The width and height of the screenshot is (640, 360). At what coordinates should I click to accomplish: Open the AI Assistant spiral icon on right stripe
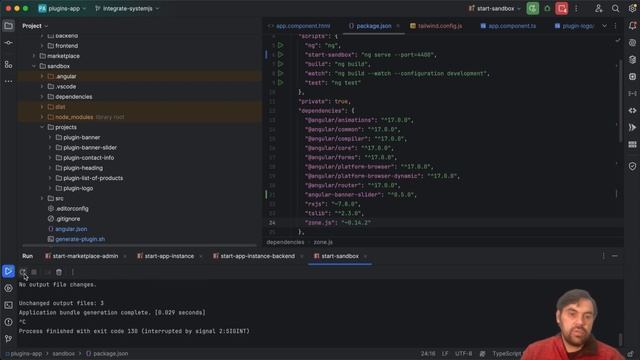tap(632, 43)
